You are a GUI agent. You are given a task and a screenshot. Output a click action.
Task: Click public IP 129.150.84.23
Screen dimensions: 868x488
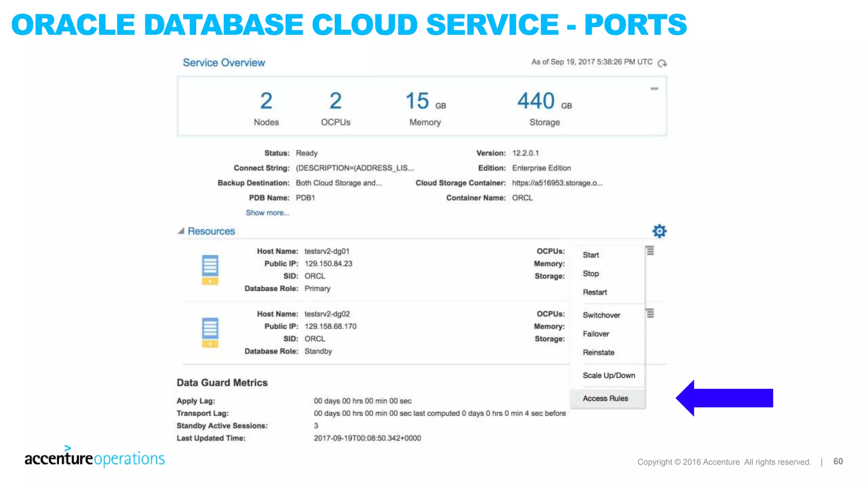[x=328, y=264]
